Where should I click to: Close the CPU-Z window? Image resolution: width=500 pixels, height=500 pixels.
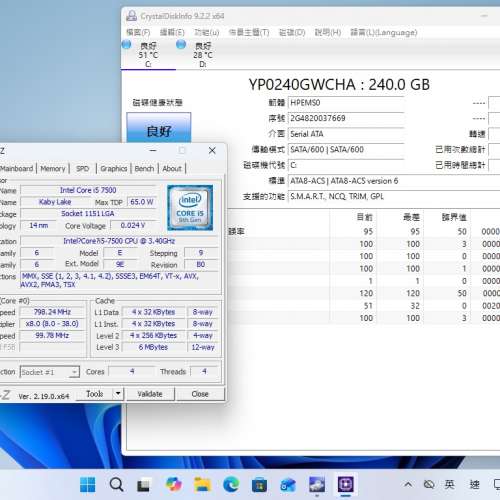(212, 151)
